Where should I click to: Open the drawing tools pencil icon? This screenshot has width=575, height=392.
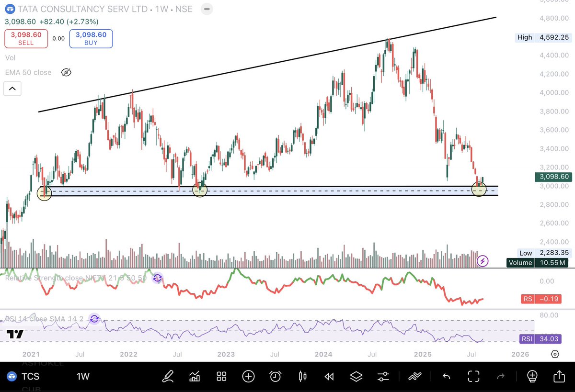(x=168, y=376)
